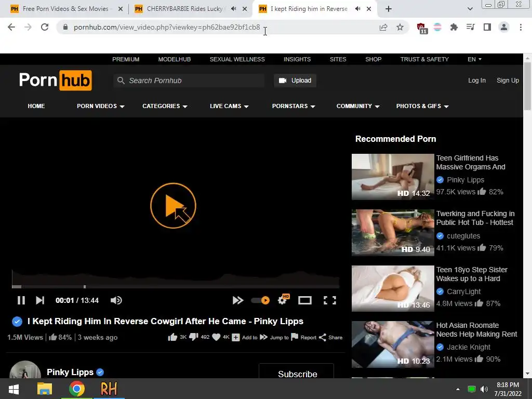This screenshot has height=399, width=532.
Task: Open the media control icon in toolbar
Action: tap(471, 27)
